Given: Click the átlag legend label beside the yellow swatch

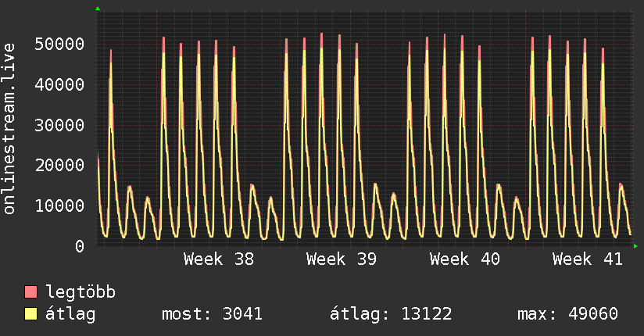Looking at the screenshot, I should (70, 314).
